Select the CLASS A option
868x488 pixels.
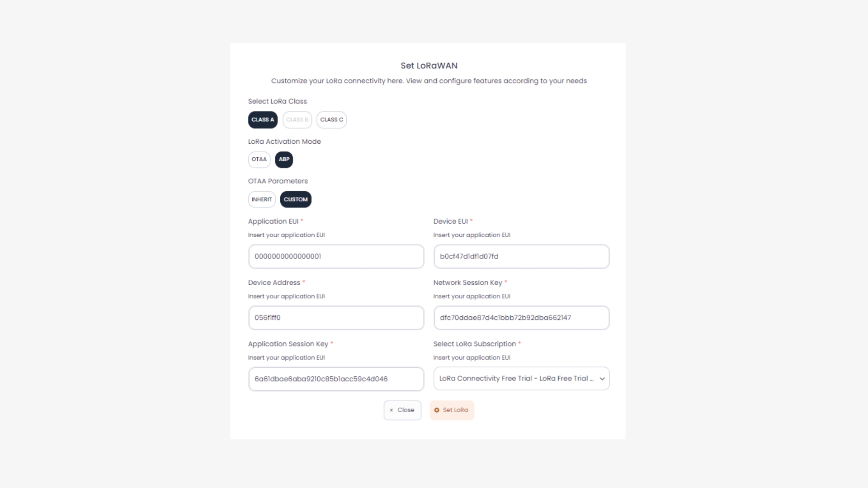263,120
